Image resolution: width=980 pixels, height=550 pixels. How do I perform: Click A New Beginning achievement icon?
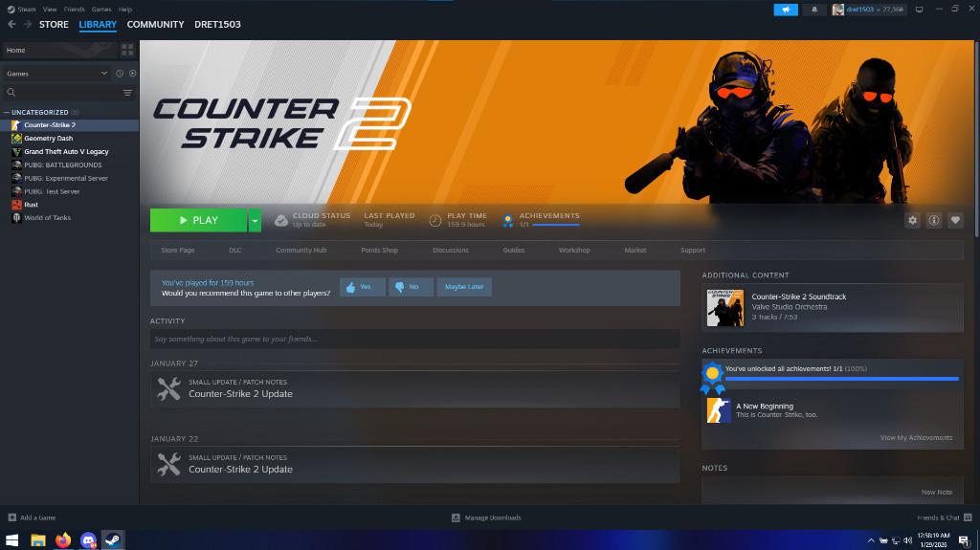pos(719,410)
